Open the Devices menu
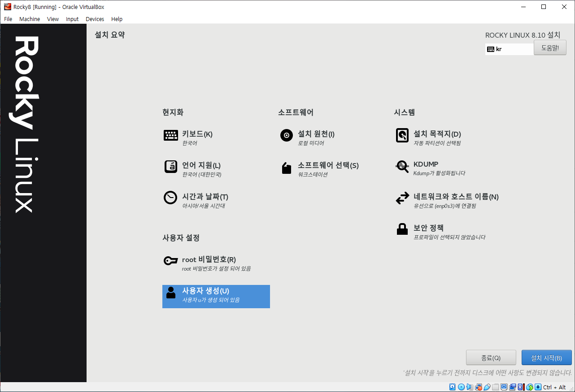575x392 pixels. 95,19
